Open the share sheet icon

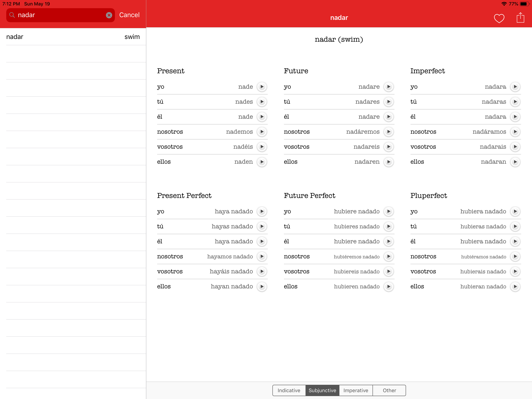[x=520, y=18]
